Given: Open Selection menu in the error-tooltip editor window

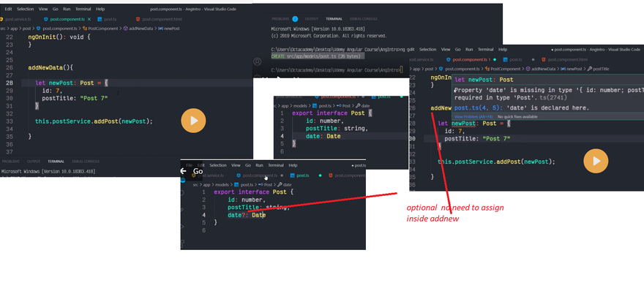Looking at the screenshot, I should click(427, 50).
